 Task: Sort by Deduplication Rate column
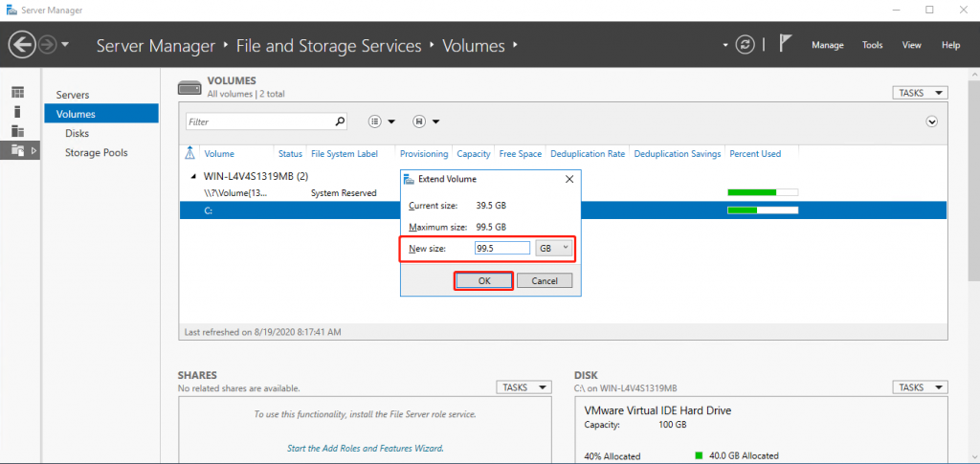[x=588, y=154]
